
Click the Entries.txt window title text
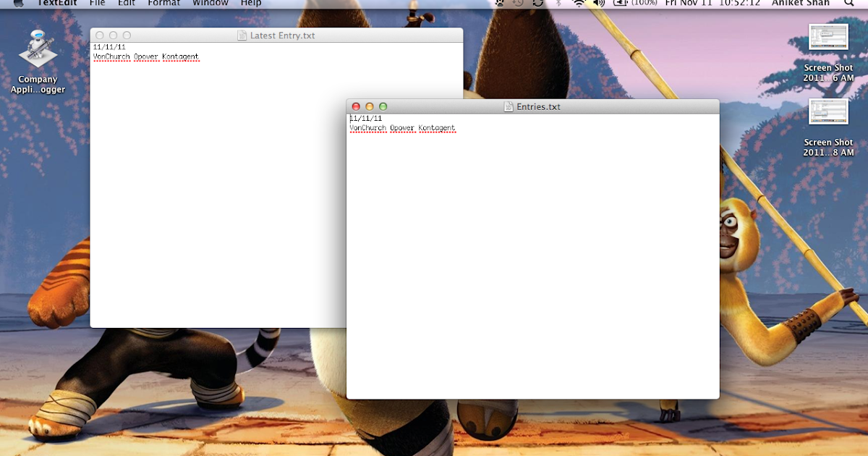pos(538,106)
